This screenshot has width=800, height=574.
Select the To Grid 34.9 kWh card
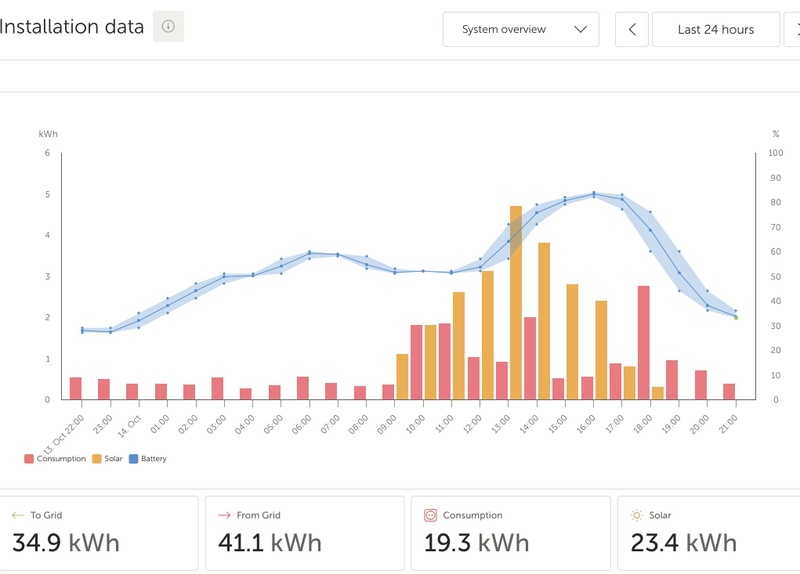98,533
